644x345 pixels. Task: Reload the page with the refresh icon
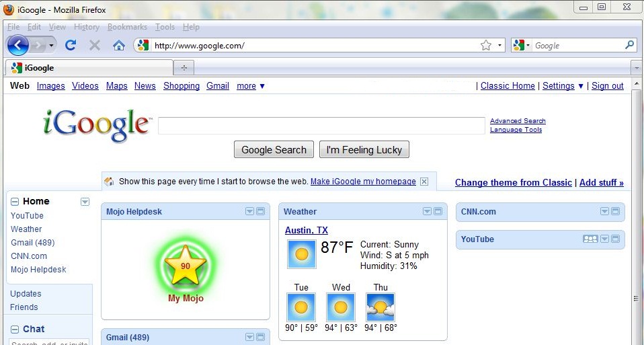(71, 45)
